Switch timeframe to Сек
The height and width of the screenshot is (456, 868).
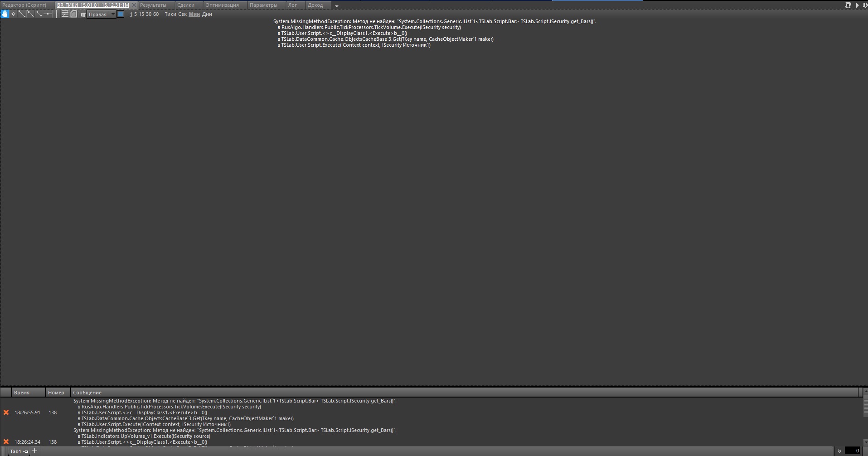click(182, 15)
